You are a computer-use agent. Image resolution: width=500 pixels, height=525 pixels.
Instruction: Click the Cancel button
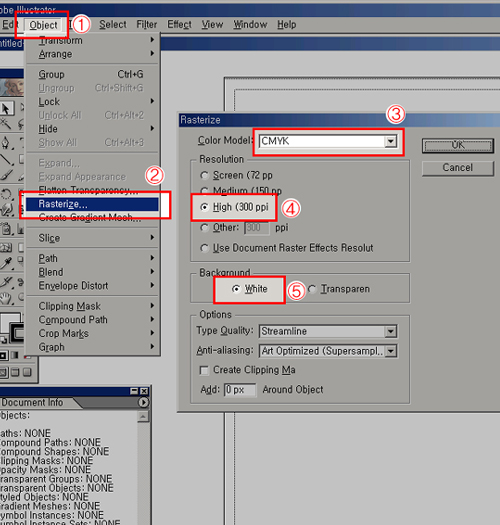457,168
